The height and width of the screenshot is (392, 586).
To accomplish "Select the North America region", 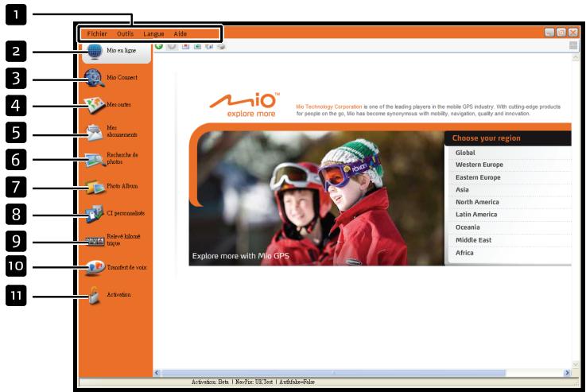I will coord(477,202).
